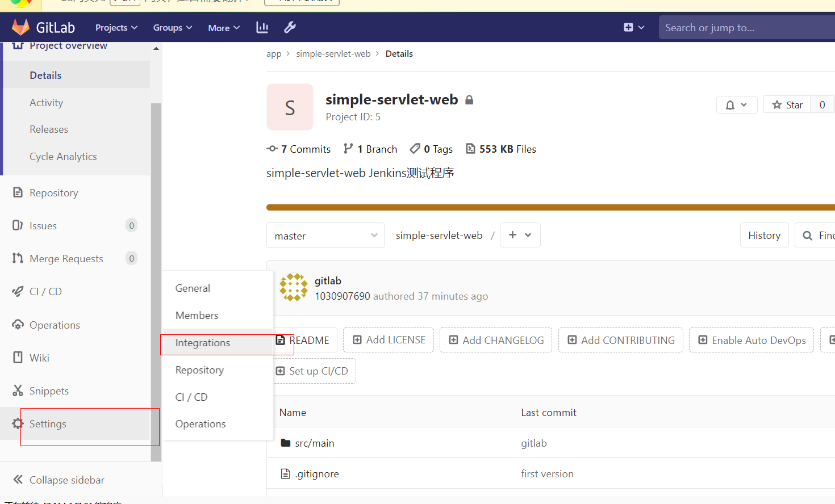Click the Issues icon in the sidebar
This screenshot has width=835, height=504.
pyautogui.click(x=18, y=225)
